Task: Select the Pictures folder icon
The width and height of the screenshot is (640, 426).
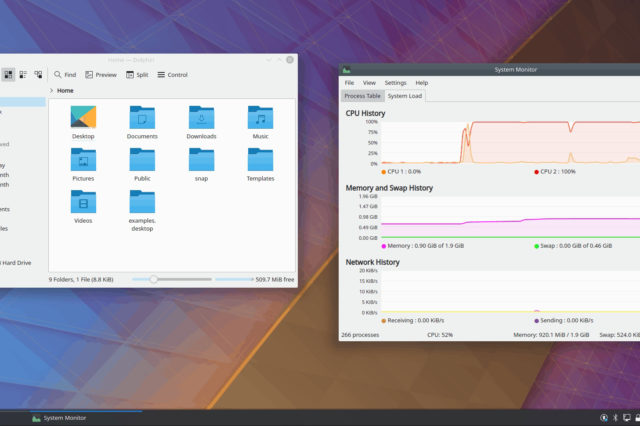Action: point(83,160)
